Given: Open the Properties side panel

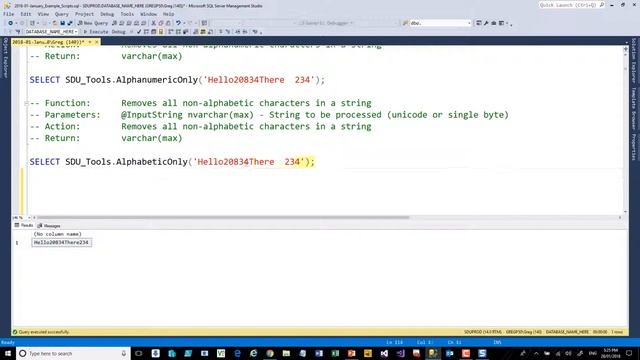Looking at the screenshot, I should [x=634, y=147].
